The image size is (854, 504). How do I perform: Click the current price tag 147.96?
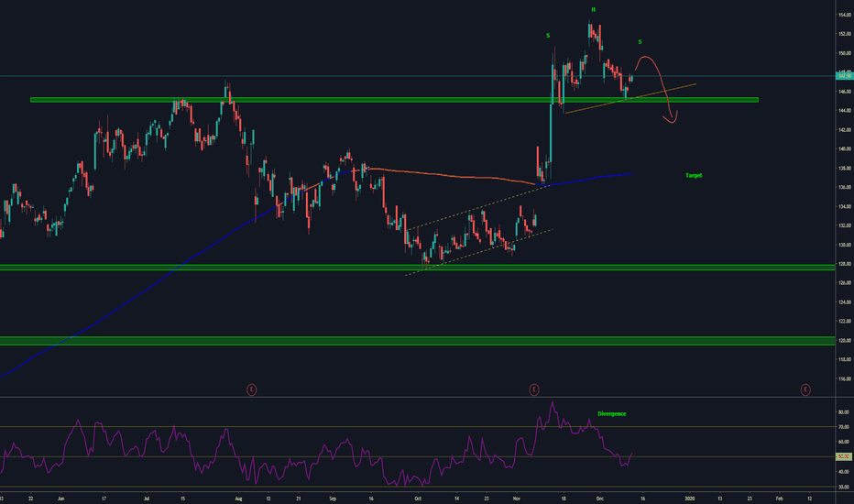click(x=844, y=76)
